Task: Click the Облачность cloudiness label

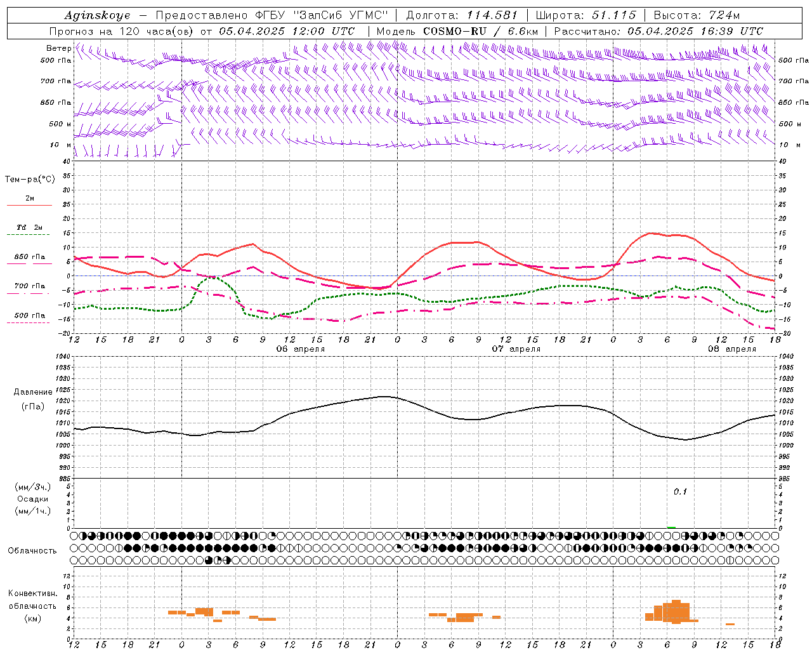Action: pyautogui.click(x=32, y=551)
